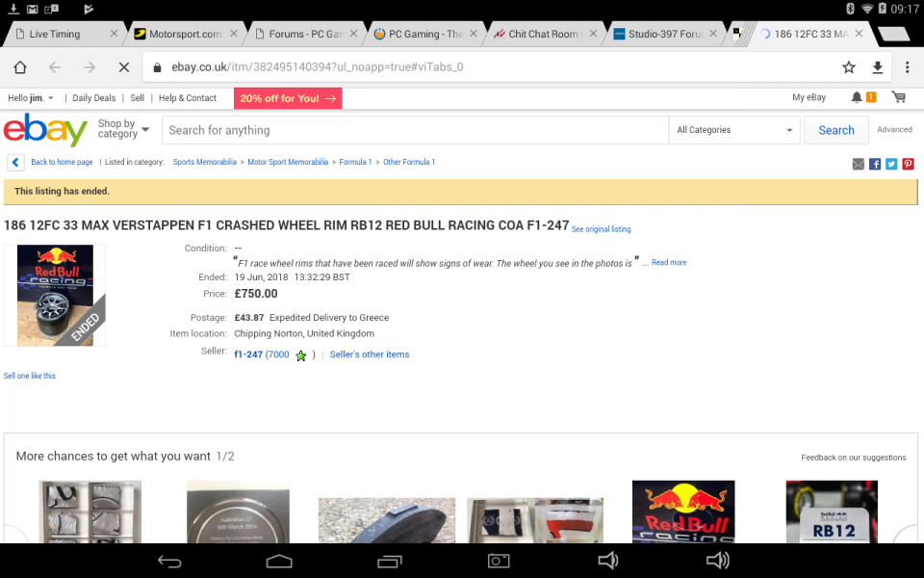
Task: Click Seller's other items link
Action: pos(370,355)
